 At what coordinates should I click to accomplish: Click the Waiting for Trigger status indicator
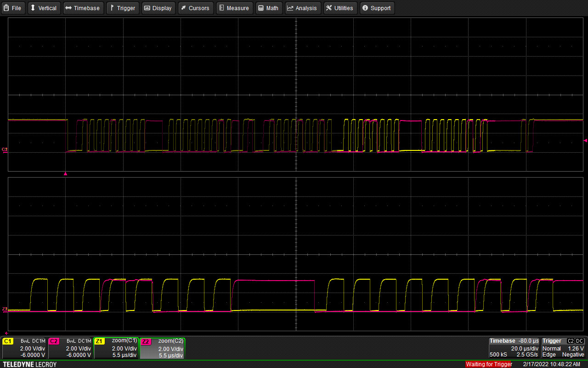[x=489, y=364]
